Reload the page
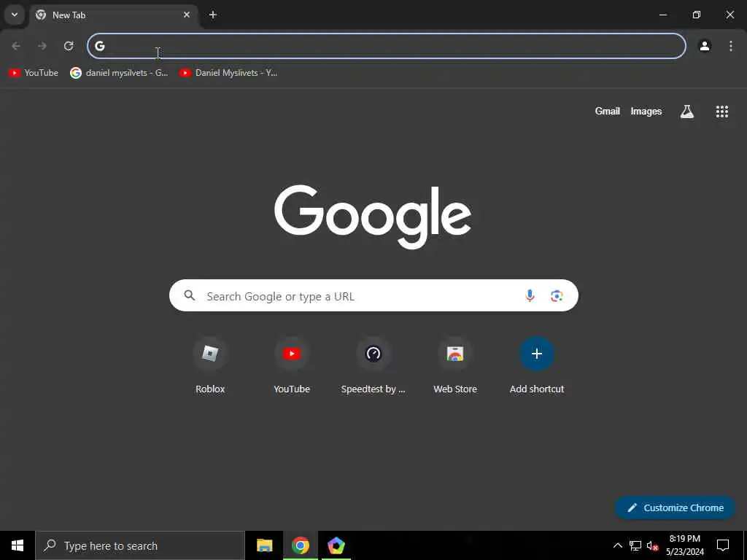 [69, 46]
